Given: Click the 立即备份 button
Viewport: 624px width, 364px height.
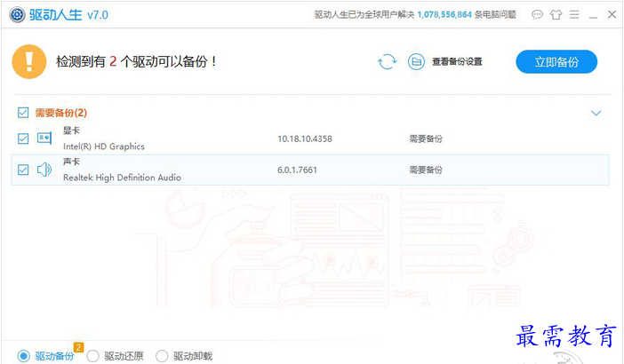Looking at the screenshot, I should click(556, 61).
